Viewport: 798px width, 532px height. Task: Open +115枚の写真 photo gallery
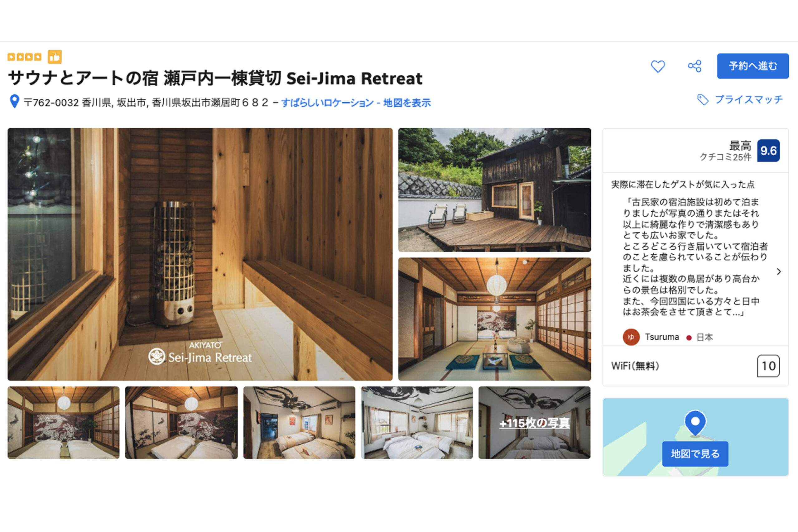pyautogui.click(x=534, y=423)
